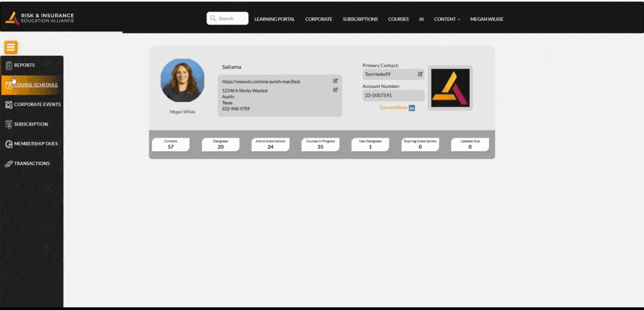The image size is (644, 310).
Task: Open the Active Subscriptions 24 card
Action: (x=270, y=144)
